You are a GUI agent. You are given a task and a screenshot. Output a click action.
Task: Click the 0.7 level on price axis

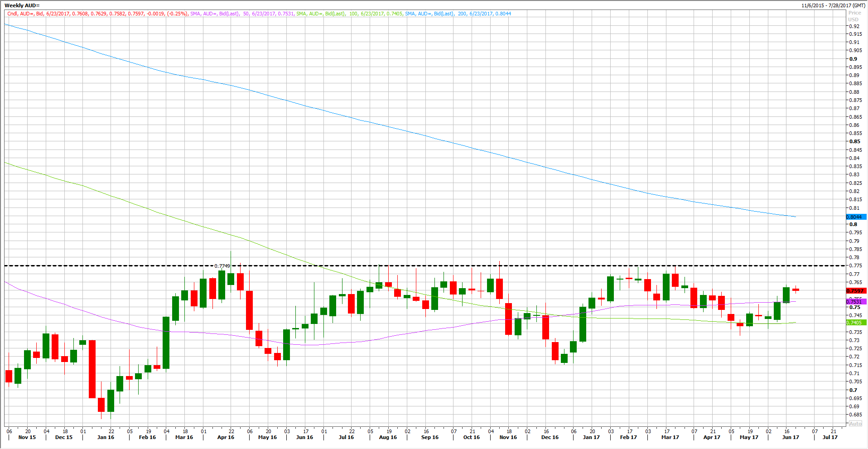tap(854, 390)
